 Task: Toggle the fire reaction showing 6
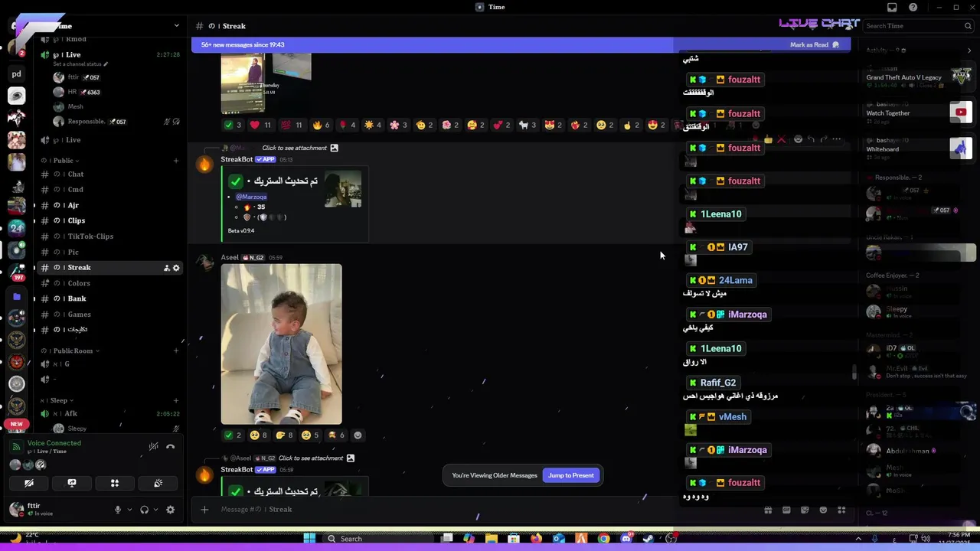[322, 125]
